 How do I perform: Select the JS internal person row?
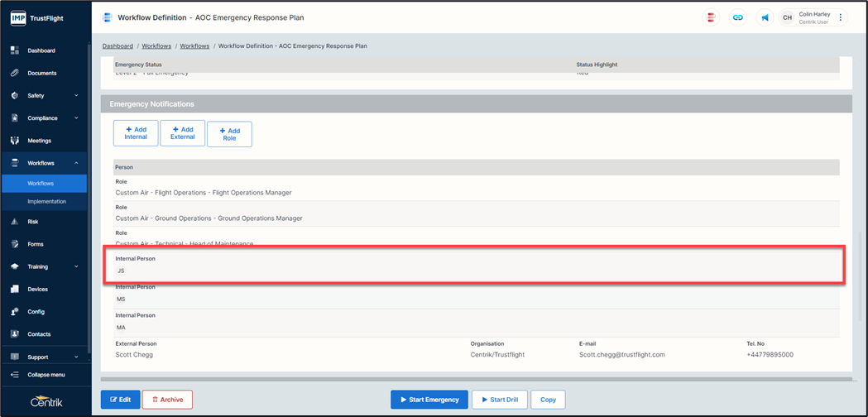(474, 265)
